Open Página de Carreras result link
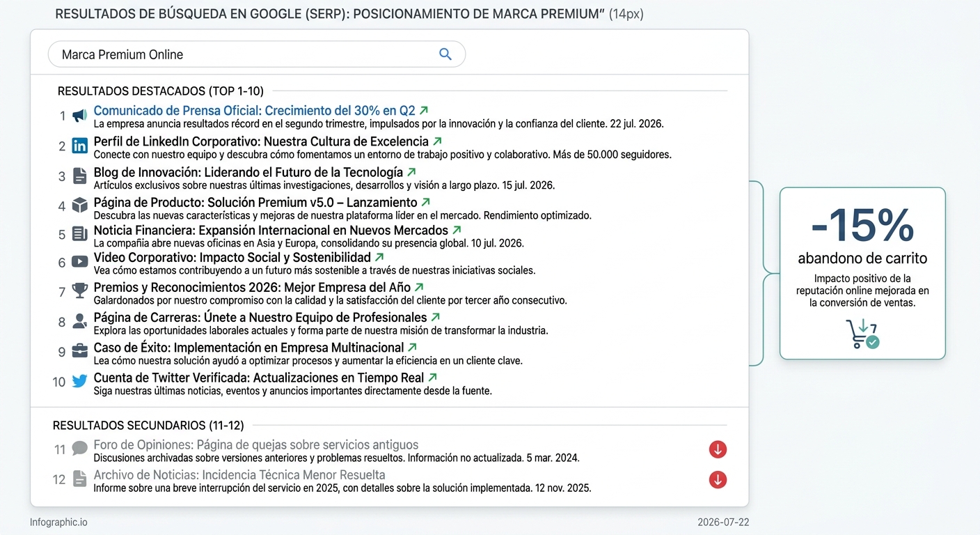The height and width of the screenshot is (535, 980). 260,318
